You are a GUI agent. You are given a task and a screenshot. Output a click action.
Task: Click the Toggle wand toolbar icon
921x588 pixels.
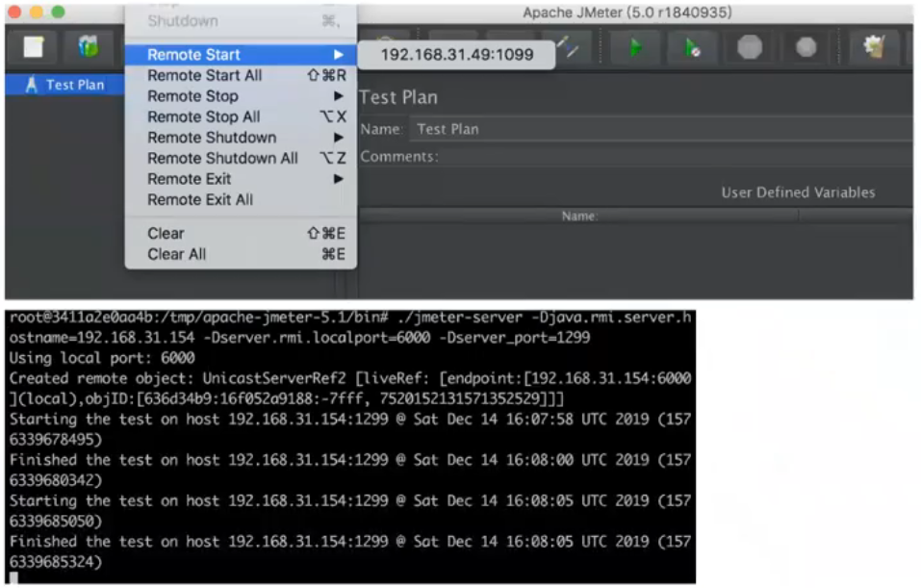pos(569,46)
